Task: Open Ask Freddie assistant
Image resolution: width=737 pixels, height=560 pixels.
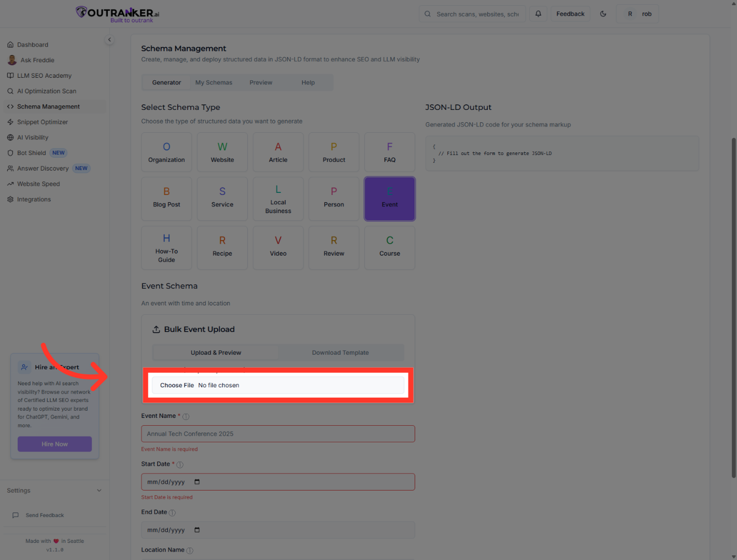Action: click(x=37, y=60)
